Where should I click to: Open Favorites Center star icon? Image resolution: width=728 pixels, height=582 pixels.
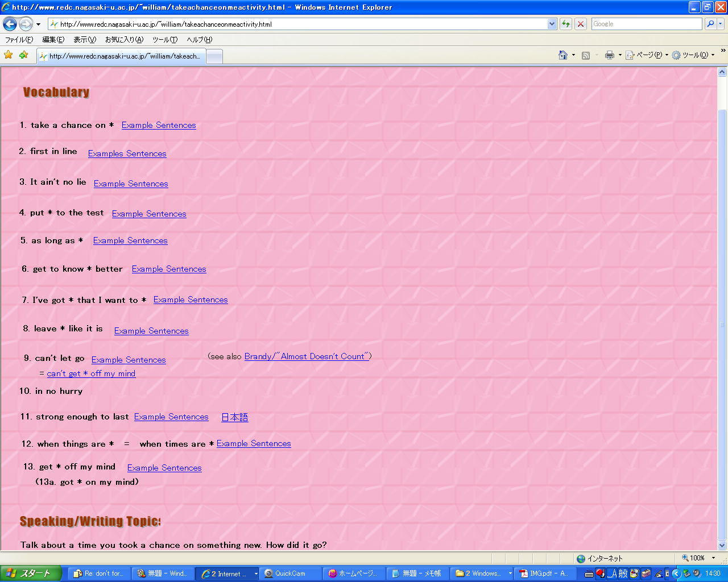click(9, 55)
